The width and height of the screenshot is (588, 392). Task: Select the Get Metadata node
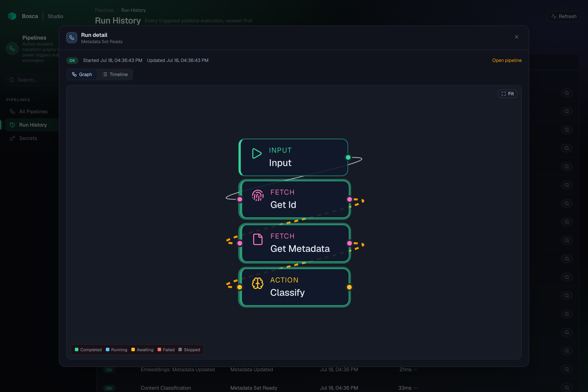[x=295, y=243]
